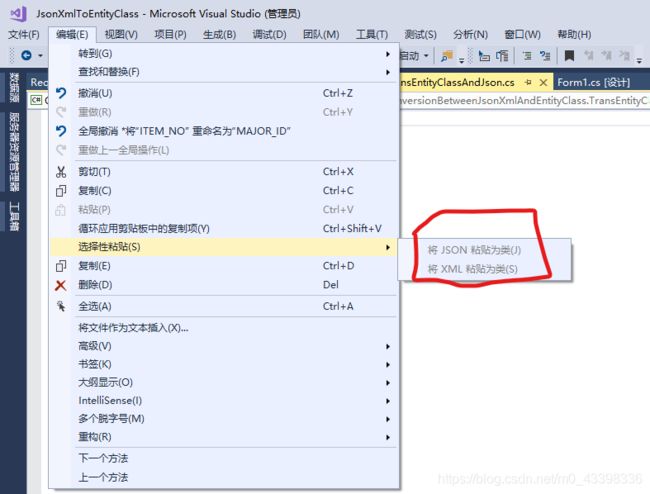Click the parameter info toolbar icon
Screen dimensions: 650x494
(502, 56)
